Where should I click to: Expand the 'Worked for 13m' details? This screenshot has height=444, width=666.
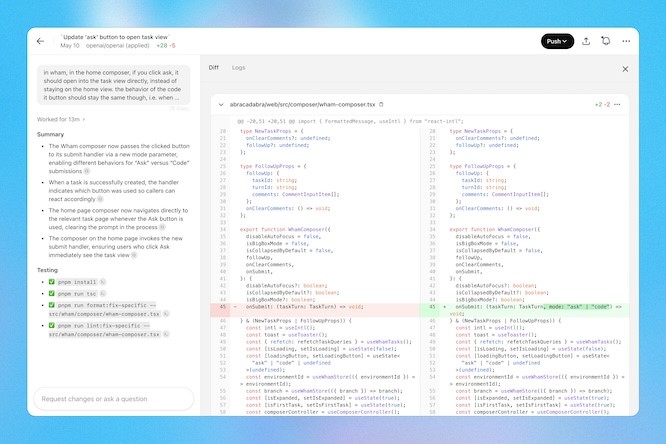point(62,119)
